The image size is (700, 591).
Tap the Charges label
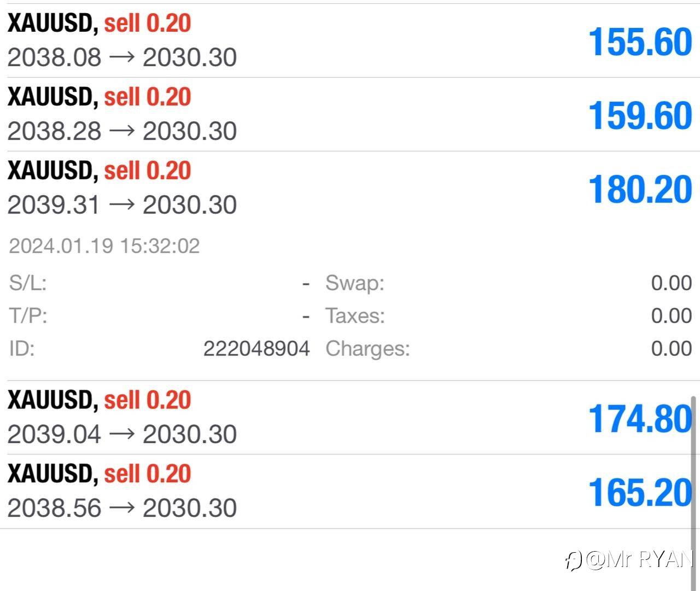(367, 349)
